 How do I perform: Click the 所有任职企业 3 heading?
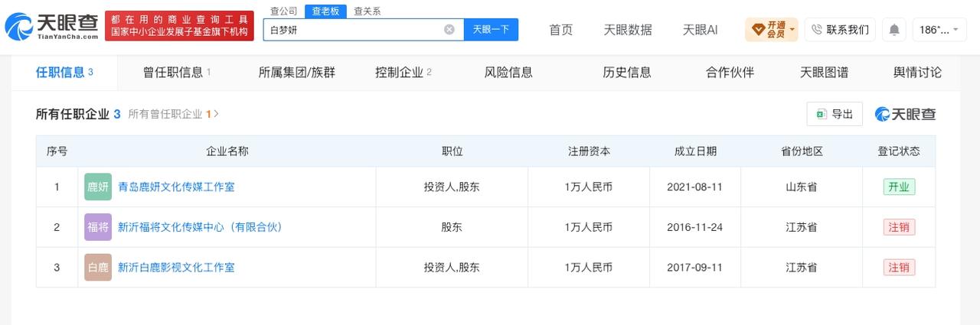point(78,114)
